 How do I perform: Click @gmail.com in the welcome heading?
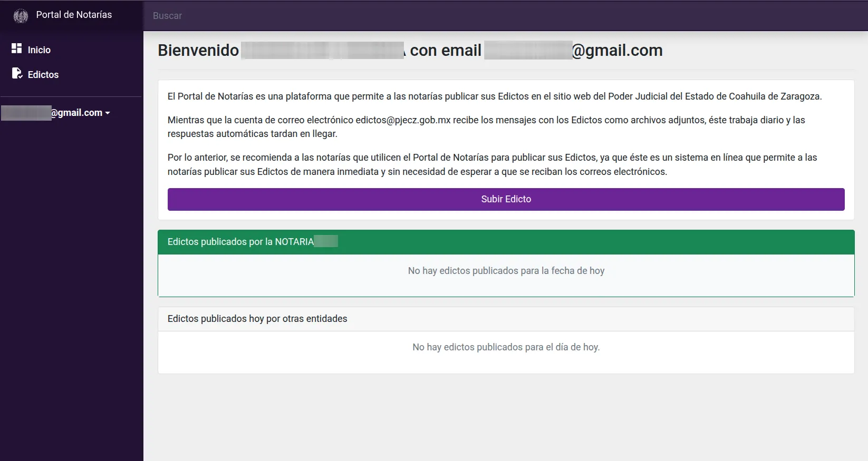[617, 51]
